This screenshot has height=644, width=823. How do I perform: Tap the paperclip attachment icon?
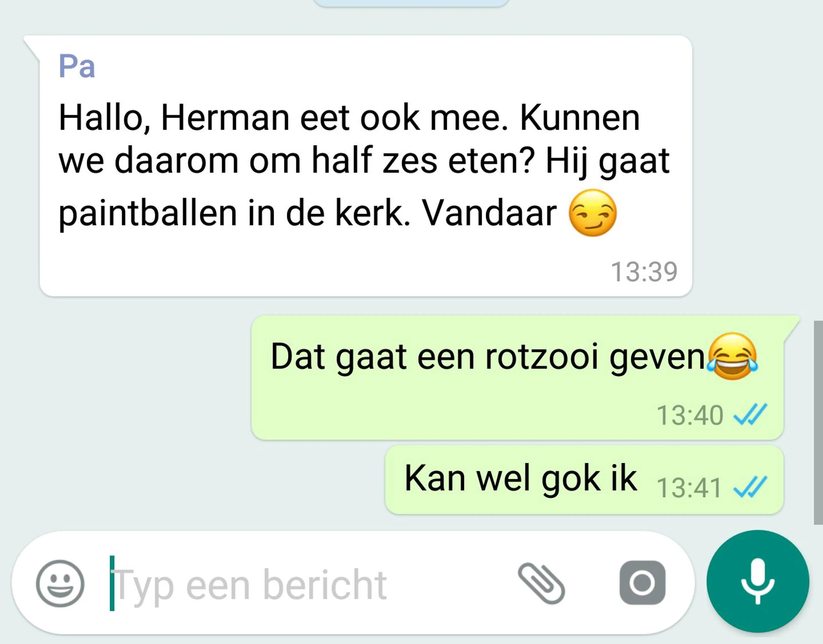541,583
